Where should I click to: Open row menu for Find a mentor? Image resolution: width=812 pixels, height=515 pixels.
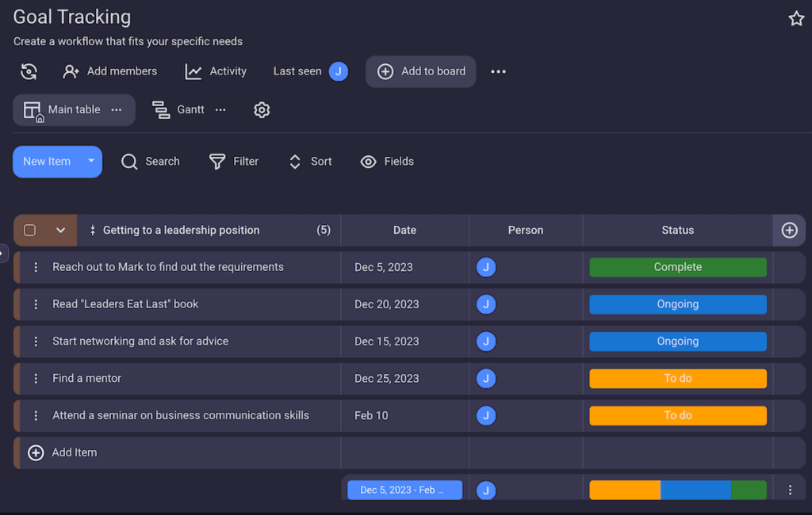(36, 379)
